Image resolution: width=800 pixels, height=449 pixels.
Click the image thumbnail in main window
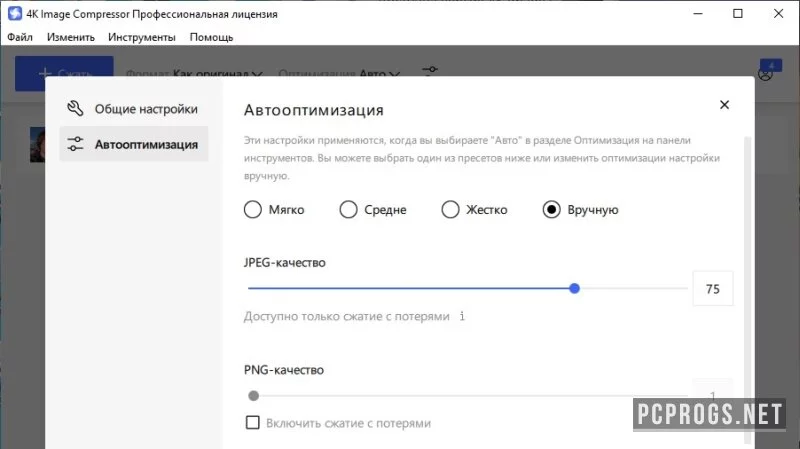click(x=37, y=145)
